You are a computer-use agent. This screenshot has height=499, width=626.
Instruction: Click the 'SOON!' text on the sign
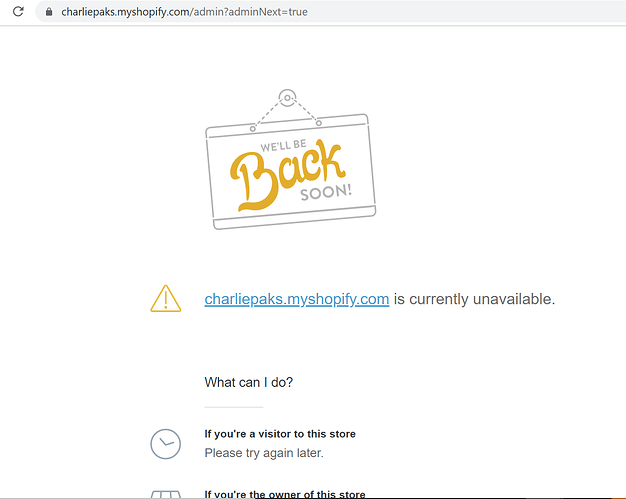click(326, 192)
